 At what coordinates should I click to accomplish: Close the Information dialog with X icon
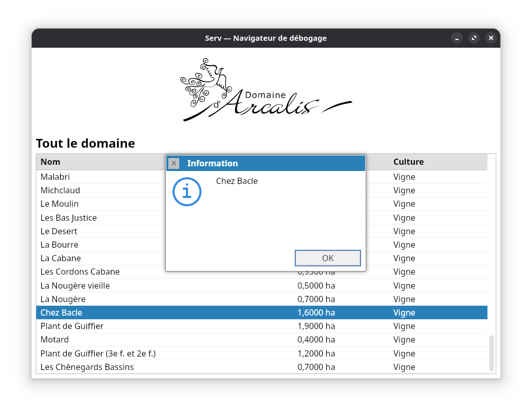[174, 163]
